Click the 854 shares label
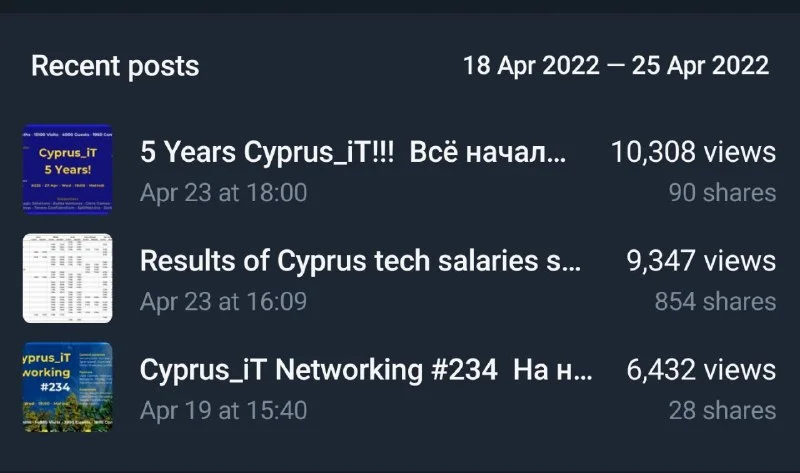Screen dimensions: 800x473 coord(715,301)
